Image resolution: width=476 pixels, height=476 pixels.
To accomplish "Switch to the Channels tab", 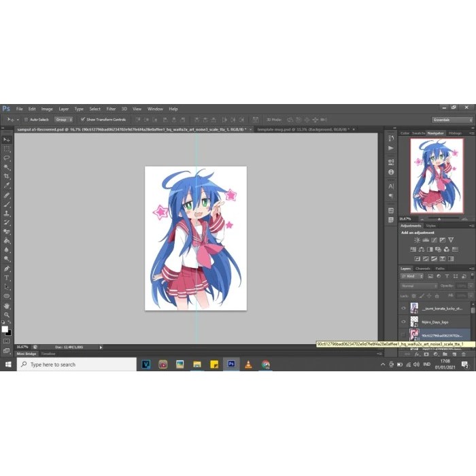I will [422, 269].
